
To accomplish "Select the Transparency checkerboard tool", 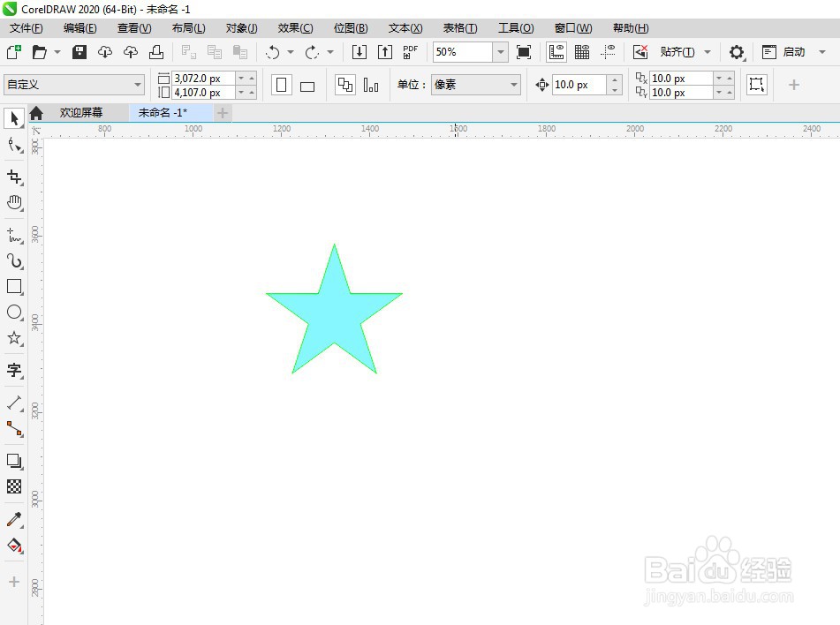I will pyautogui.click(x=14, y=486).
